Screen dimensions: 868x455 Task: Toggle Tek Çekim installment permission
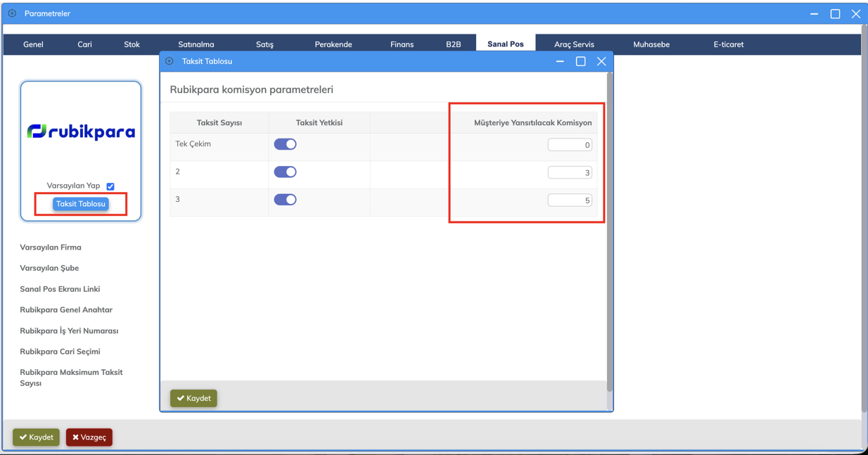(x=285, y=144)
